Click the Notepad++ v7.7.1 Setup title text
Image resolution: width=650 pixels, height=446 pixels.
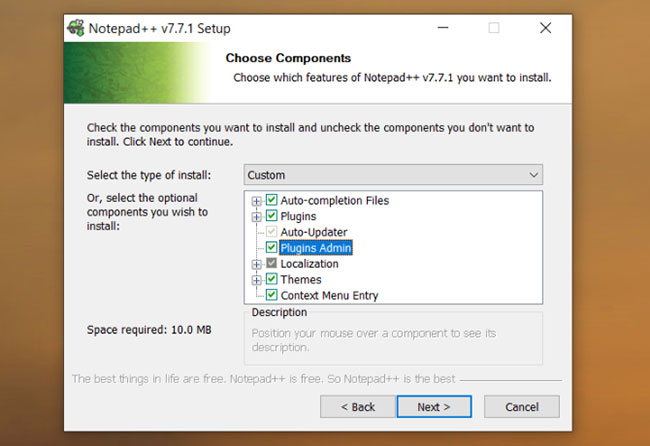[160, 29]
